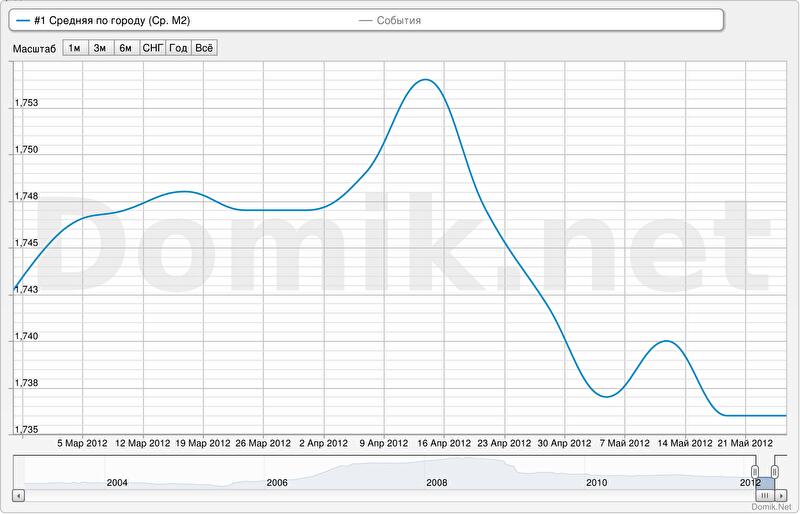
Task: Click 2006 in the navigator timeline
Action: tap(277, 482)
